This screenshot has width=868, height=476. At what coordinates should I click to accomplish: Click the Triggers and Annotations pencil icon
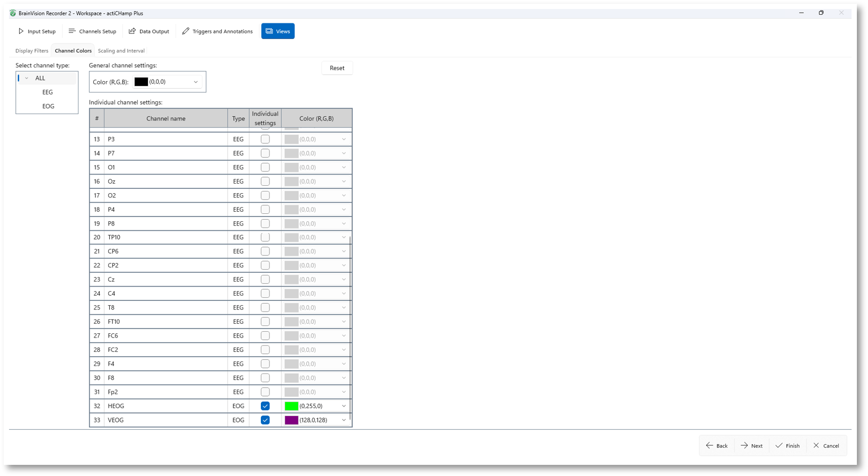(186, 31)
